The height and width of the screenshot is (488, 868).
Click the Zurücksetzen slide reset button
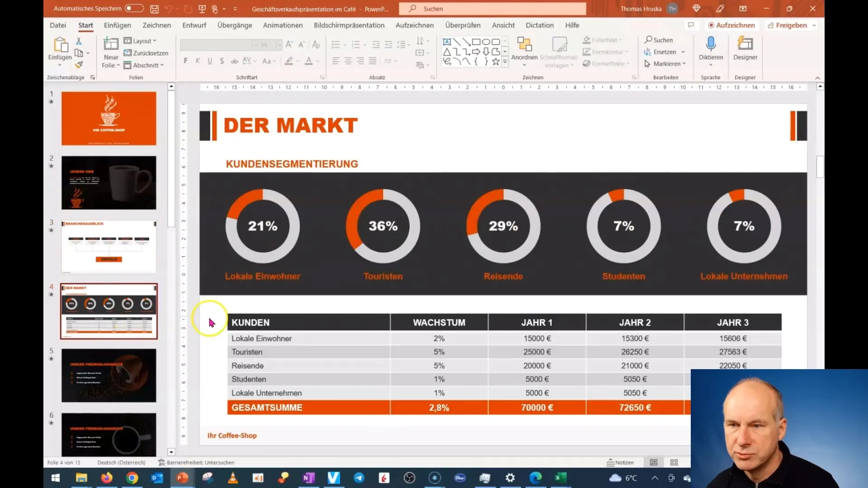click(x=146, y=53)
